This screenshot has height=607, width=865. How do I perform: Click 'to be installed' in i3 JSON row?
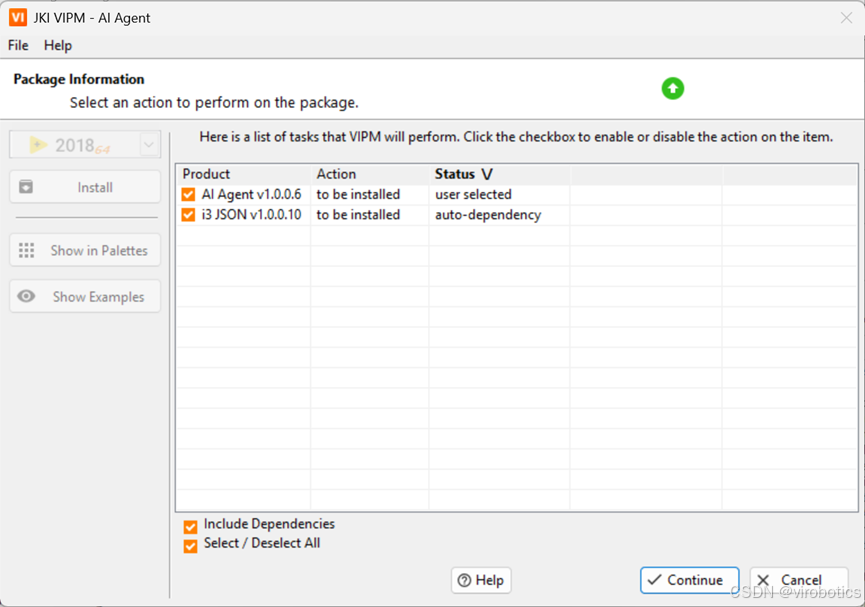(358, 215)
